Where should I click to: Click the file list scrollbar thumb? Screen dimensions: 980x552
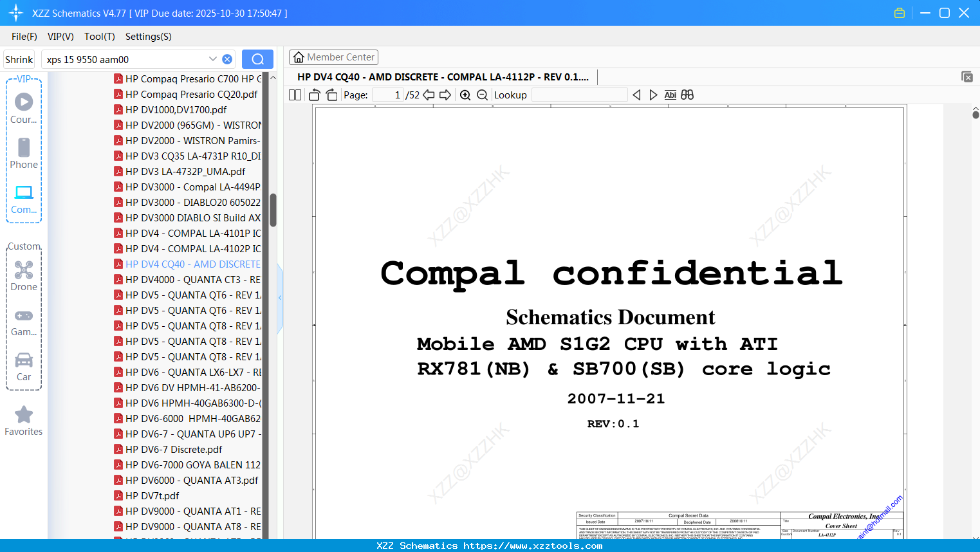click(273, 210)
